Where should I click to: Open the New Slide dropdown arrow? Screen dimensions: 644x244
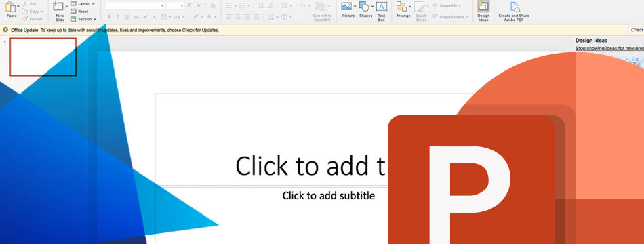pyautogui.click(x=66, y=7)
